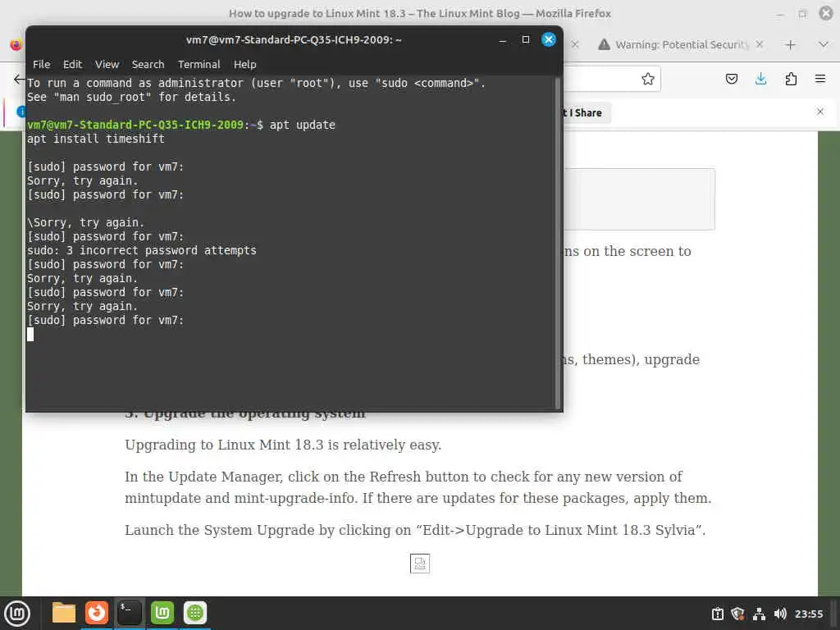Close the first Firefox tab
Viewport: 840px width, 630px height.
coord(575,44)
